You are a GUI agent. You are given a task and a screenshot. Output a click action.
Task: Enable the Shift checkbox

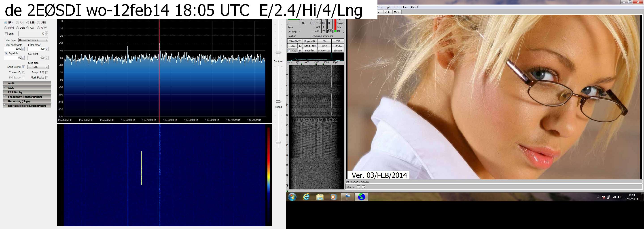click(6, 34)
